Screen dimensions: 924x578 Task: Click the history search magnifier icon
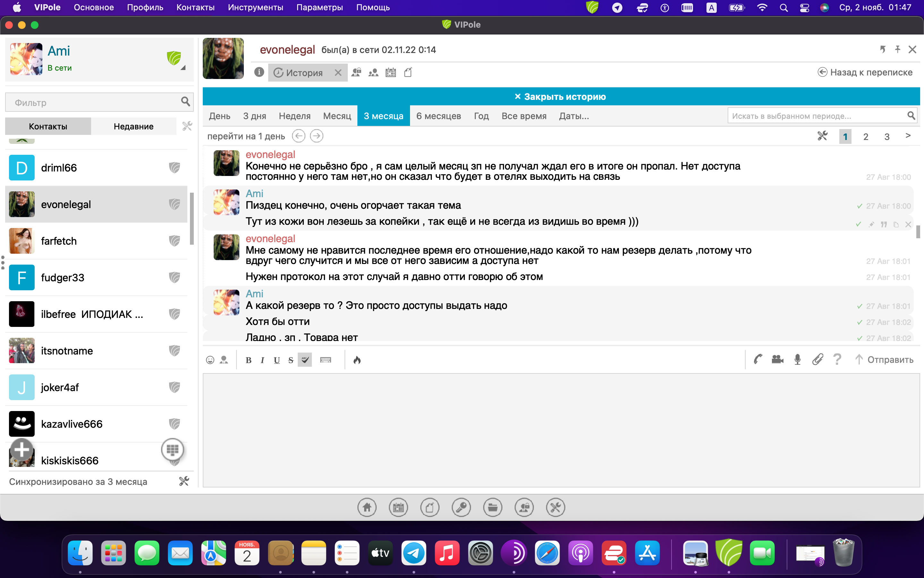911,116
